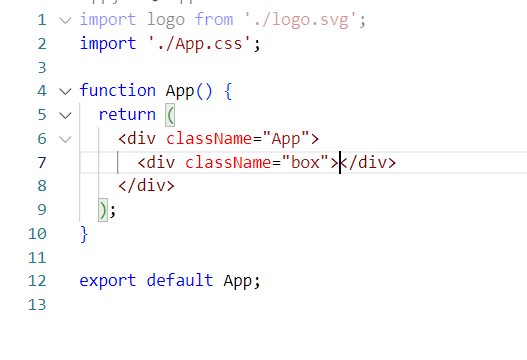Click the './App.css' import string

click(200, 44)
